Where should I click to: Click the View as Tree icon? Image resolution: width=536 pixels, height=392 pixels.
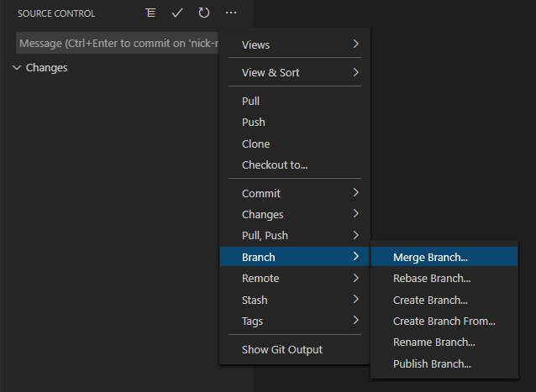point(150,13)
